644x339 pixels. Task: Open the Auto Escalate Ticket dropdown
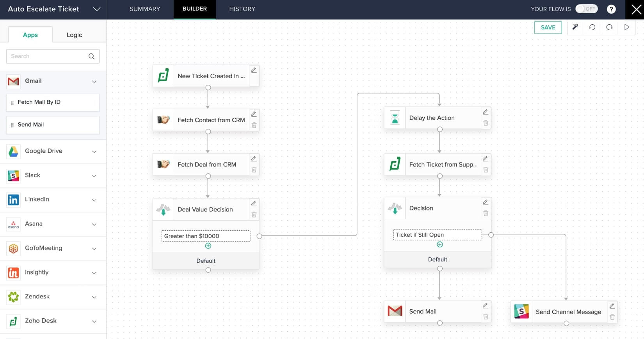coord(96,9)
